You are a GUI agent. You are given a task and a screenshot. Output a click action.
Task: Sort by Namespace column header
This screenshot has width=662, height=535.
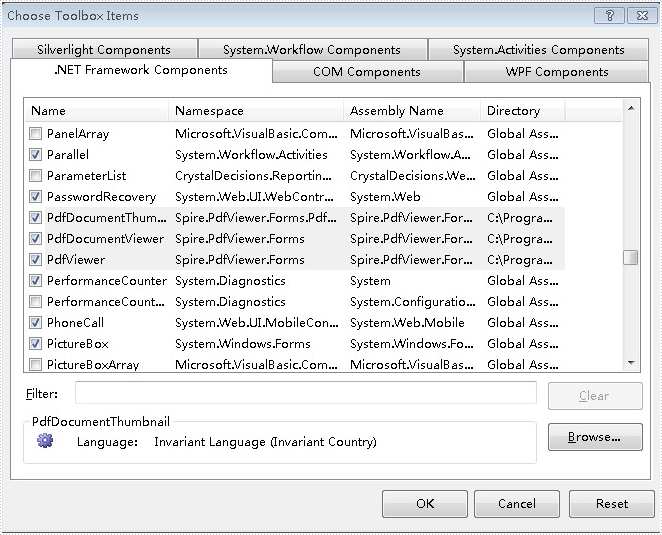[256, 111]
